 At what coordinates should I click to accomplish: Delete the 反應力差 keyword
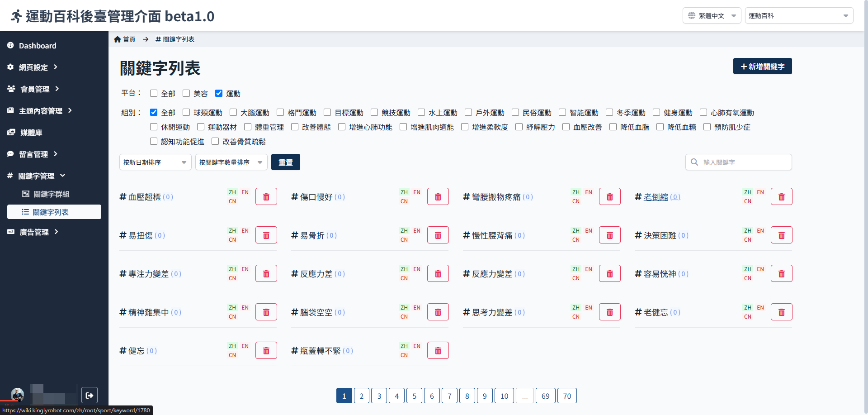(x=438, y=274)
